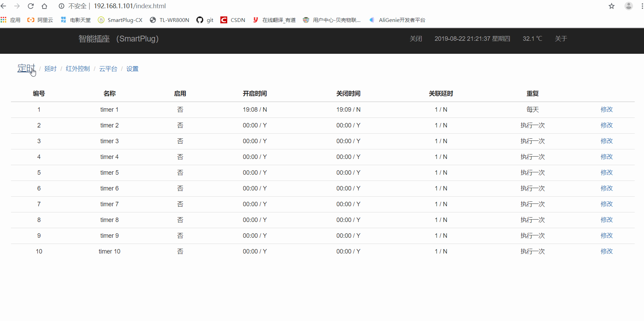Click the 19:09 / N close time
The image size is (644, 321).
pos(349,110)
